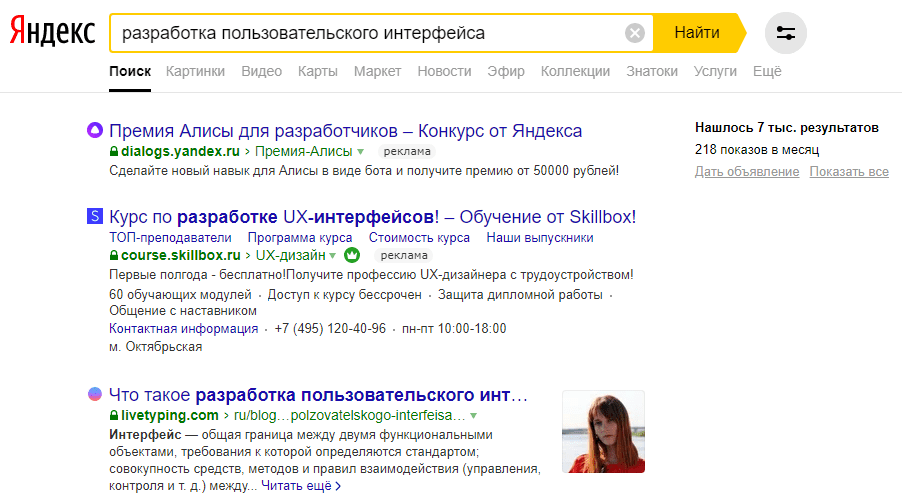
Task: Open search settings sliders icon
Action: point(785,33)
